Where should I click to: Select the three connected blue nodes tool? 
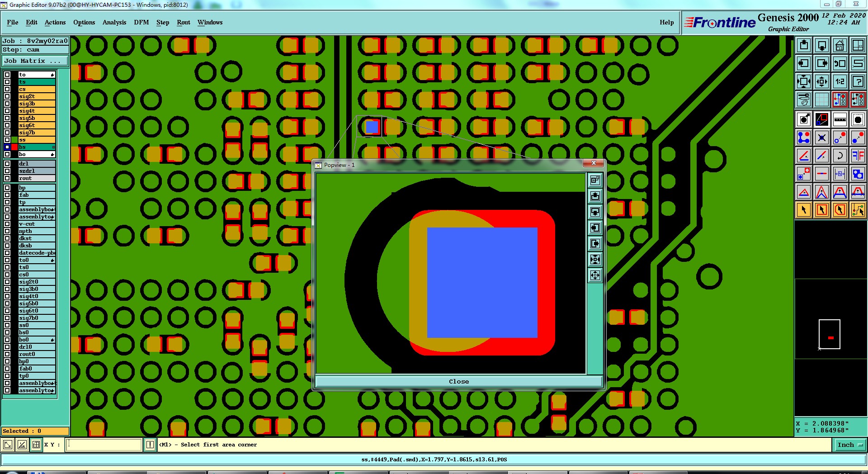coord(804,137)
